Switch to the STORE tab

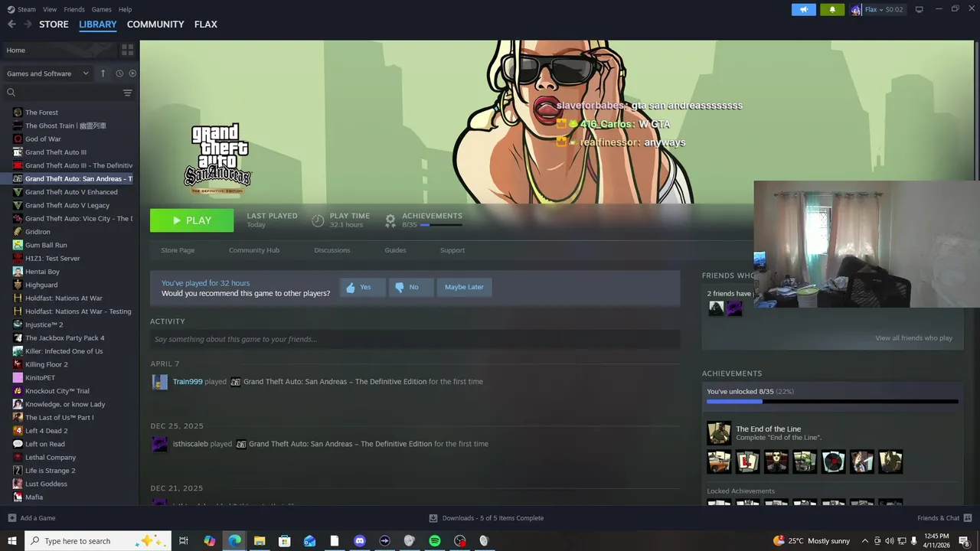[x=54, y=24]
